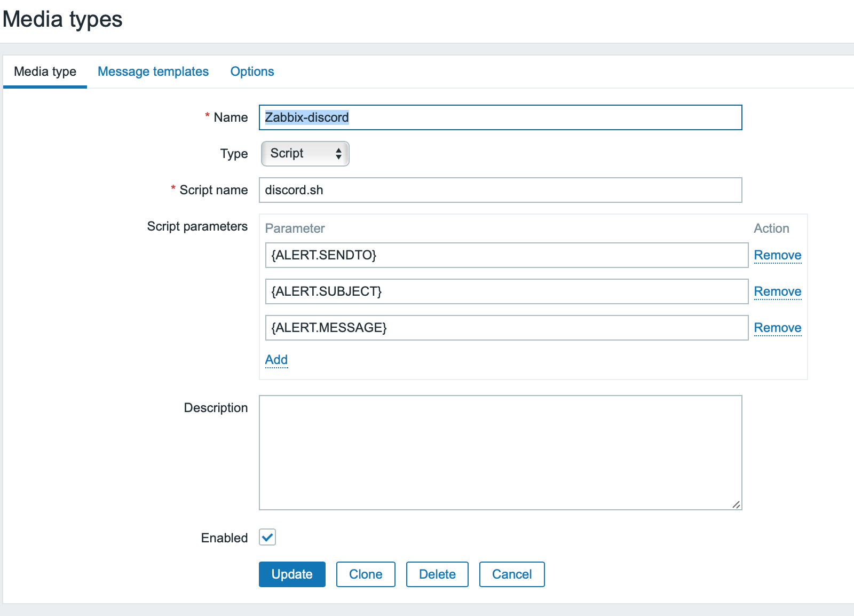Remove the {ALERT.SENDTO} parameter

click(777, 255)
